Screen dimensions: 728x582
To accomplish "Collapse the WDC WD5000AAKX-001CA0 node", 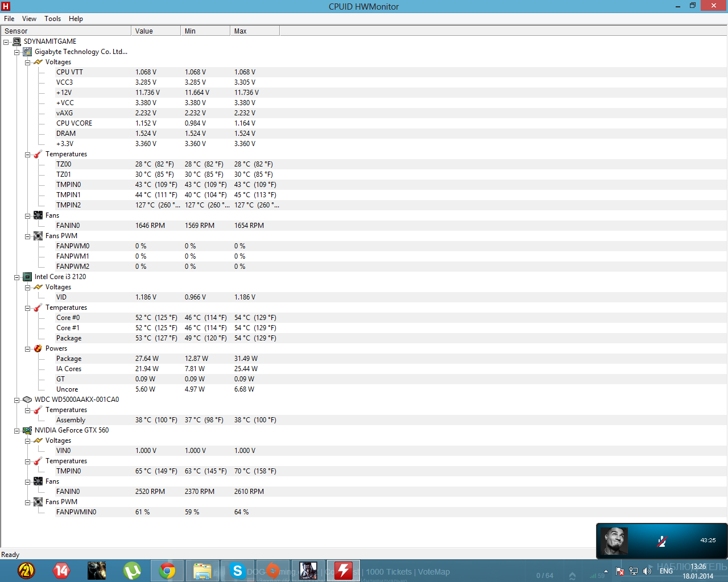I will click(x=17, y=400).
